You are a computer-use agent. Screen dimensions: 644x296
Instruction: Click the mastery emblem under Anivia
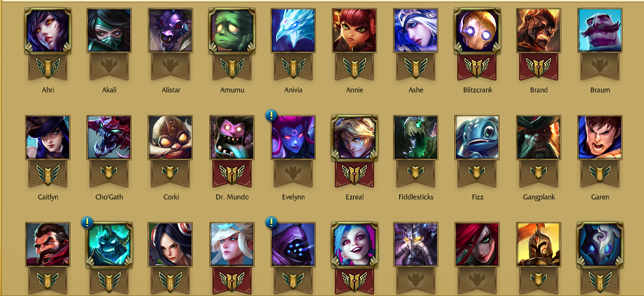tap(293, 67)
